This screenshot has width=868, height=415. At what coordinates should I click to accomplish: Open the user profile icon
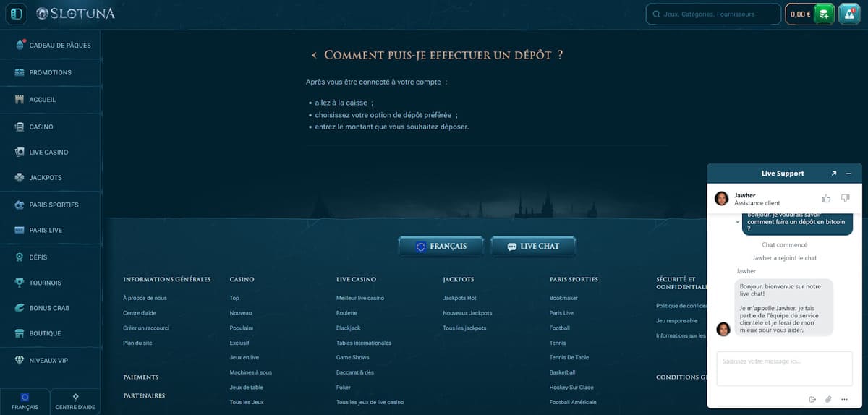click(848, 14)
